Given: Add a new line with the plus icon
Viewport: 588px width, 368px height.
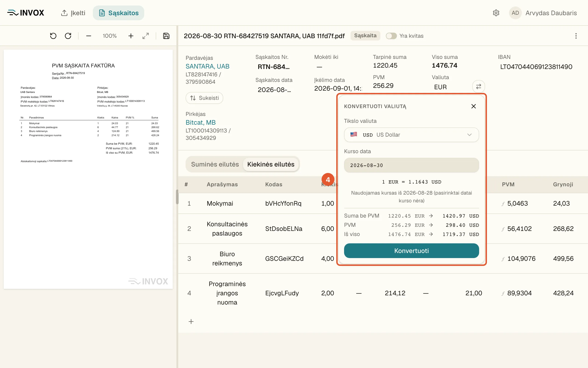Looking at the screenshot, I should tap(191, 322).
